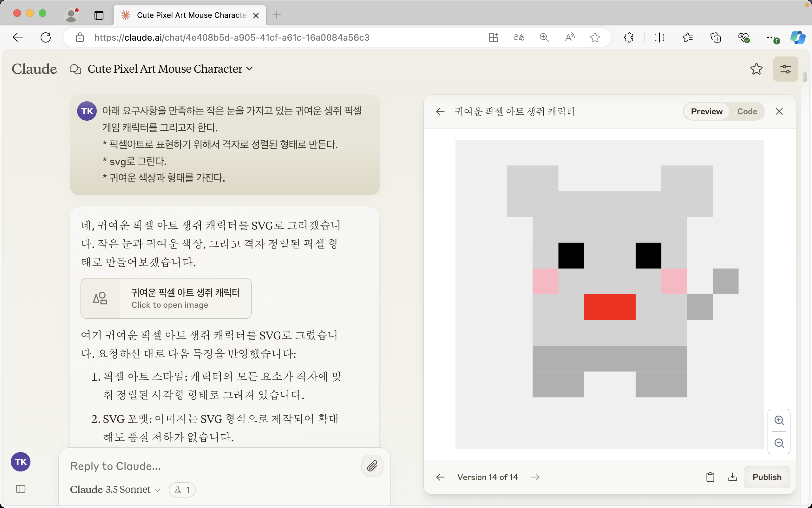Open a new browser tab

point(277,15)
